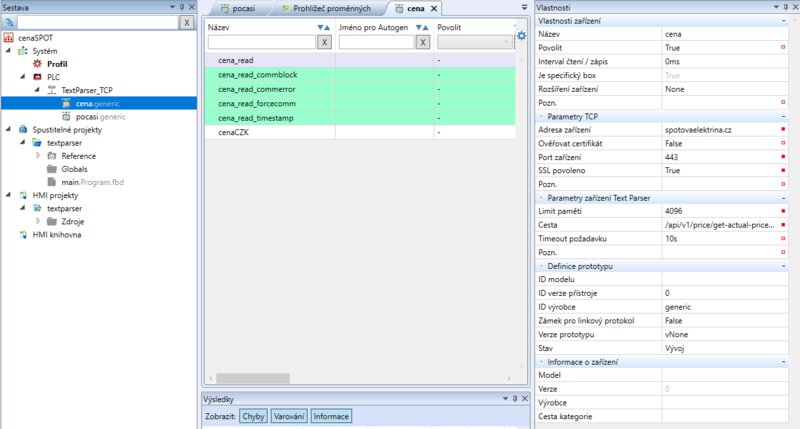Toggle the Informace filter button
Viewport: 800px width, 429px height.
point(330,416)
